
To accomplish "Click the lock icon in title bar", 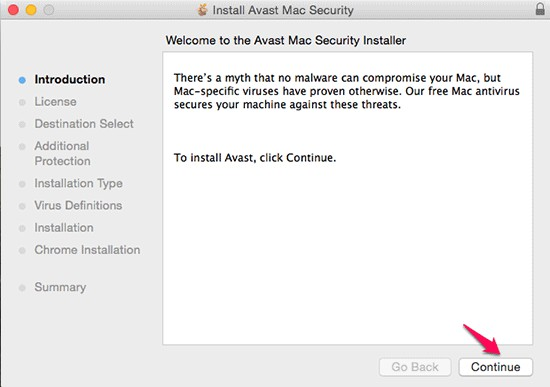I will click(x=540, y=9).
